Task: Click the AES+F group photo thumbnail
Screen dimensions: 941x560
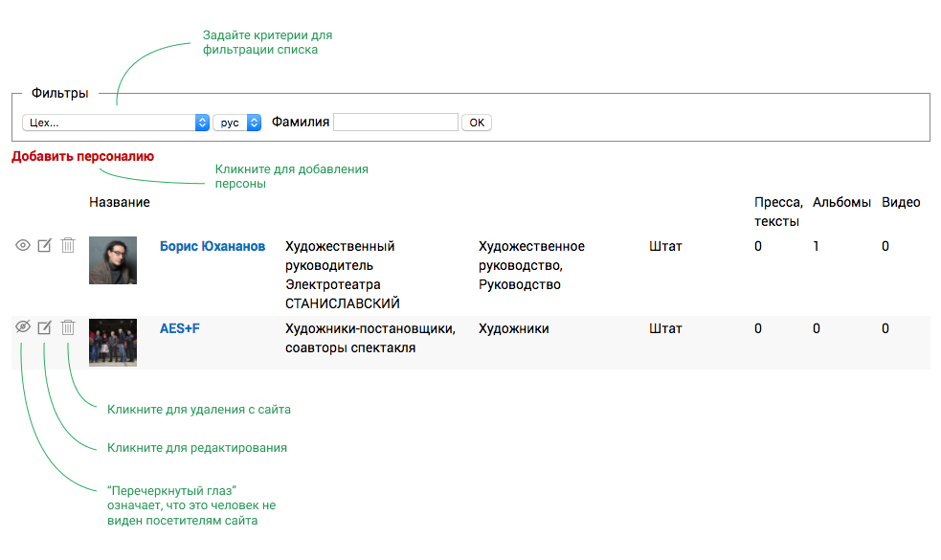Action: (113, 343)
